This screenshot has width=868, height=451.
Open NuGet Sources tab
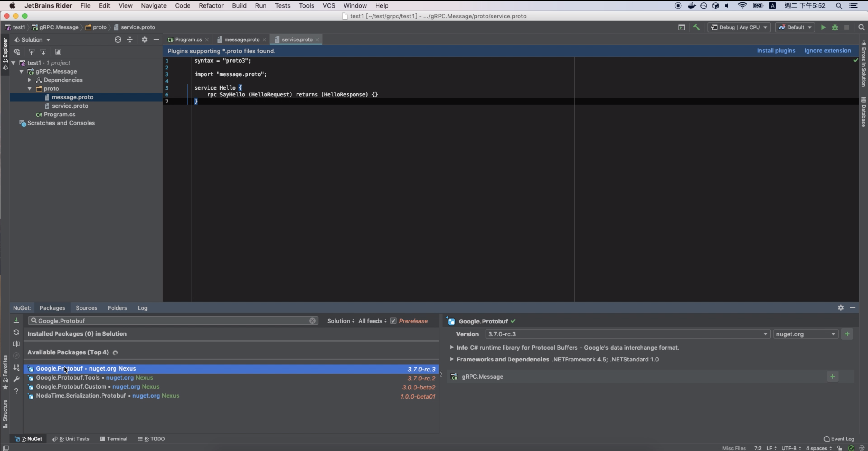(86, 308)
